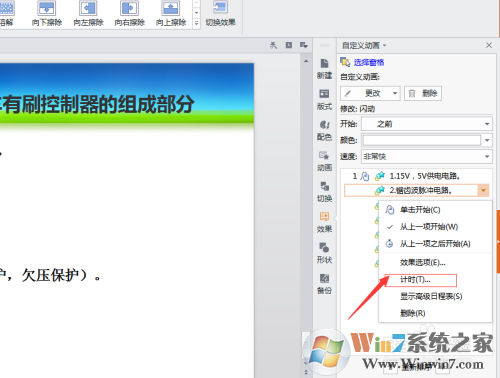Open the 切换效果 panel button

pos(220,14)
